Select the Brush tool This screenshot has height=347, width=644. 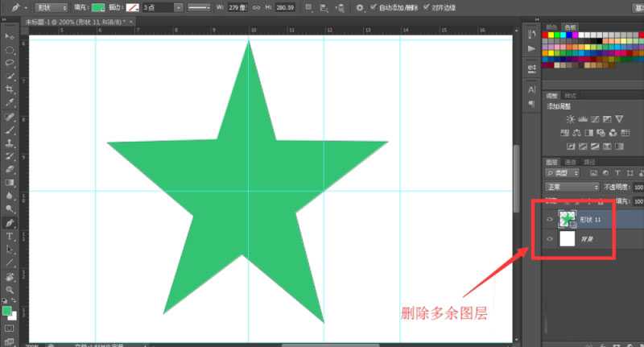(10, 130)
